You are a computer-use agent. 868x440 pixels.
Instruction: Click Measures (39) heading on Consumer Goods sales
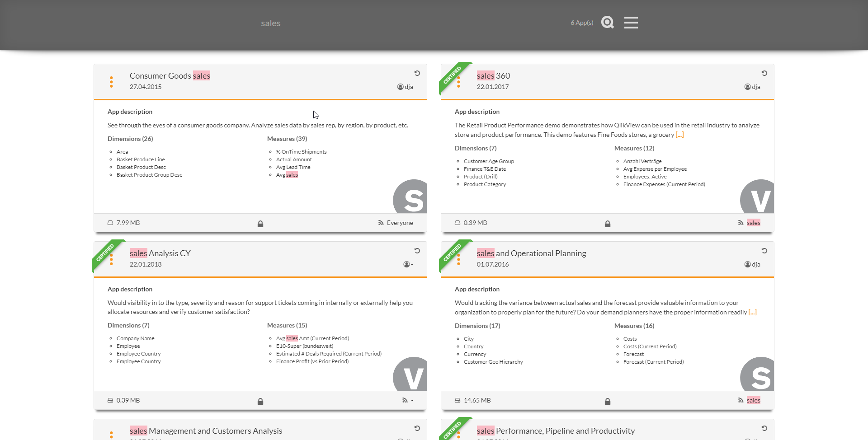pos(287,139)
